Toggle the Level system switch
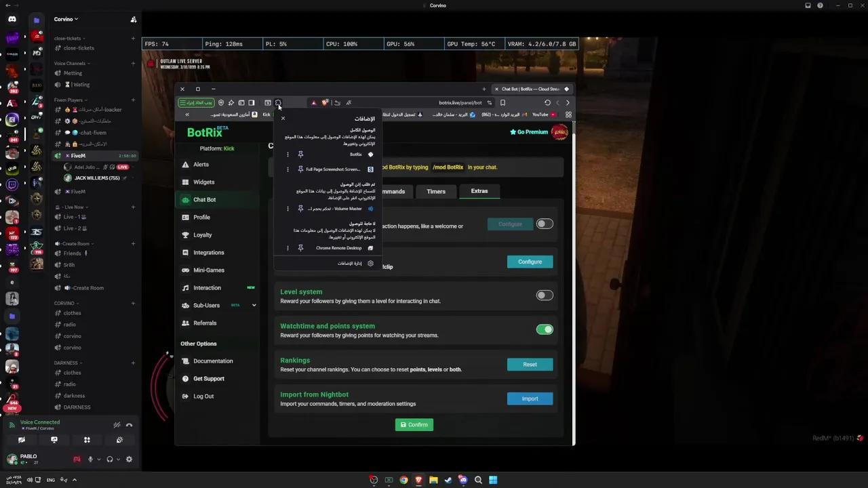This screenshot has width=868, height=488. [545, 296]
